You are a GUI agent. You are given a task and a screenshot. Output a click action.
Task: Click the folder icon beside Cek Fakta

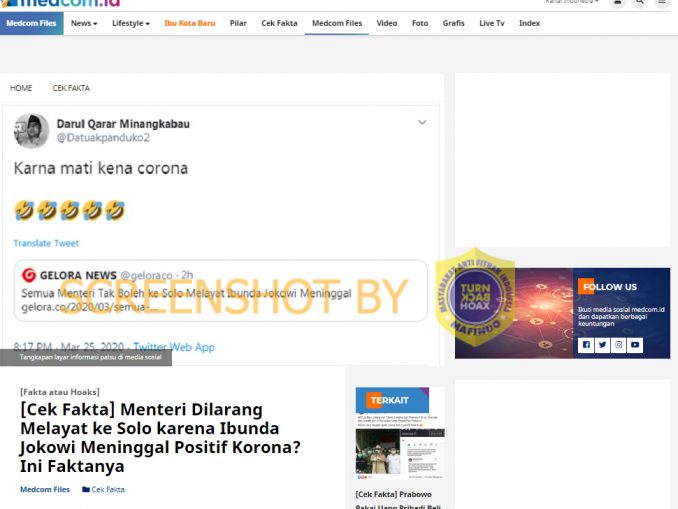[86, 490]
